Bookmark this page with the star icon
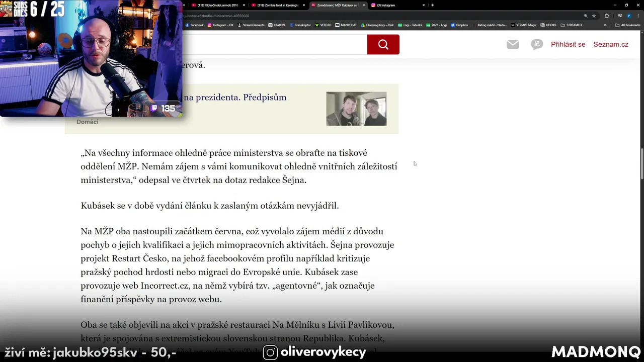644x362 pixels. (594, 16)
